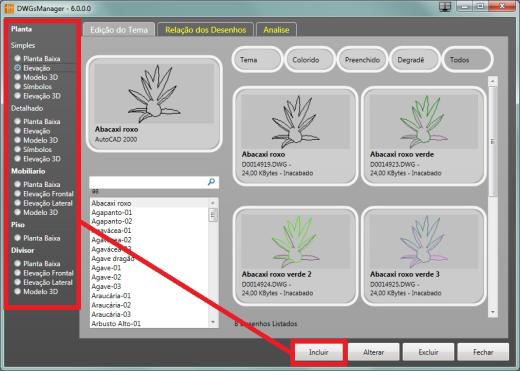Select Planta Baixa radio under Simples

pyautogui.click(x=18, y=58)
